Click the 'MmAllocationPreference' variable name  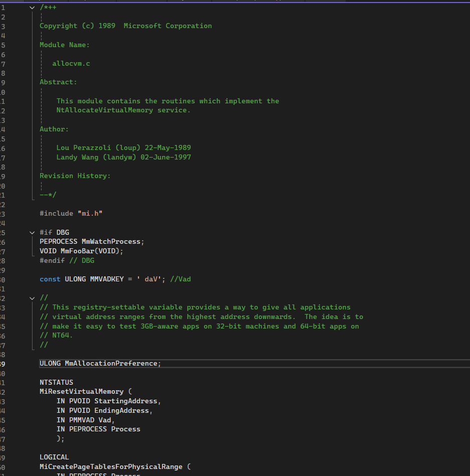tap(111, 363)
